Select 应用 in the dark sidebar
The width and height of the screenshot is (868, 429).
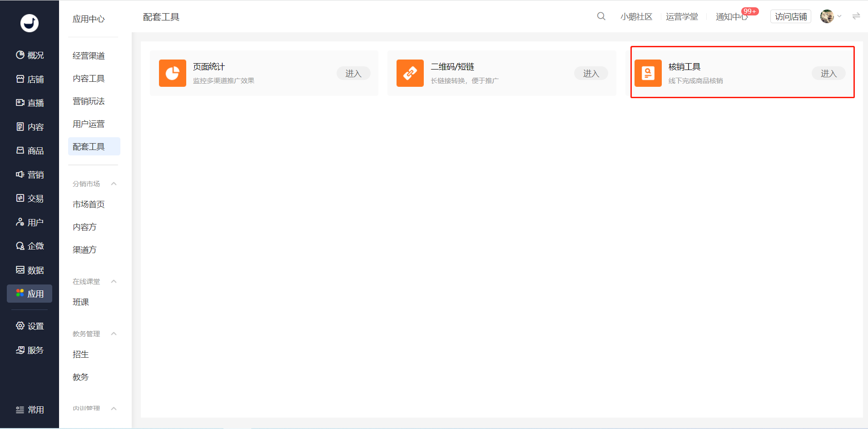pos(30,294)
